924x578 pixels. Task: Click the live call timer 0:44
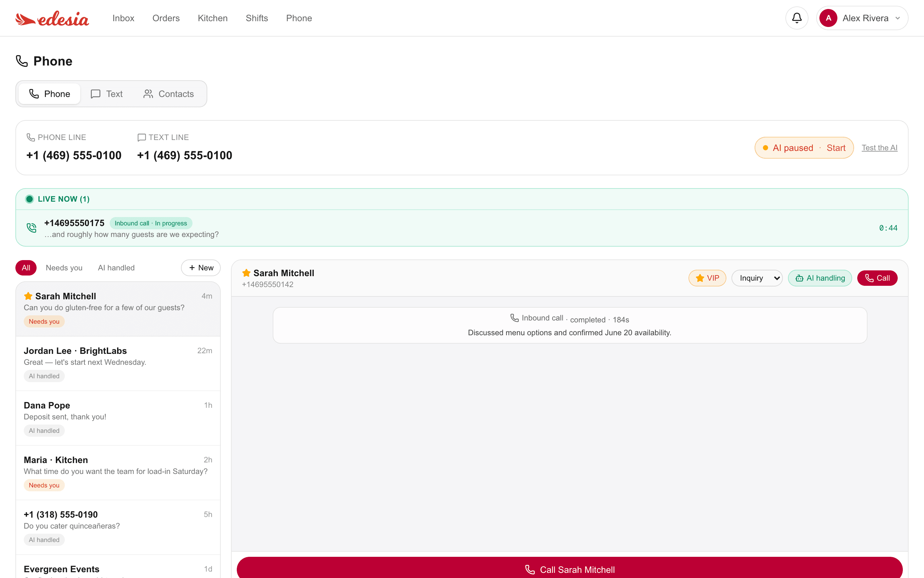(888, 228)
